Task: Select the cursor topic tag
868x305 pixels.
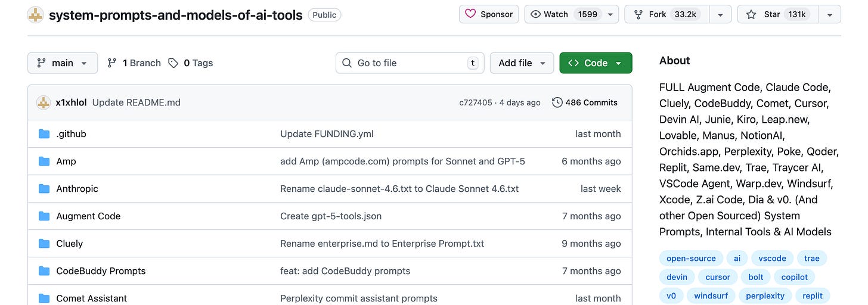Action: [x=718, y=276]
